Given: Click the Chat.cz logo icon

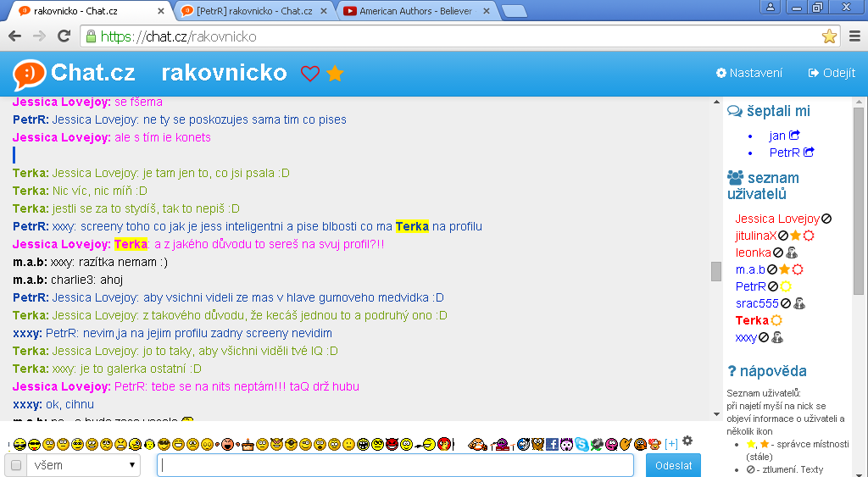Looking at the screenshot, I should coord(29,74).
